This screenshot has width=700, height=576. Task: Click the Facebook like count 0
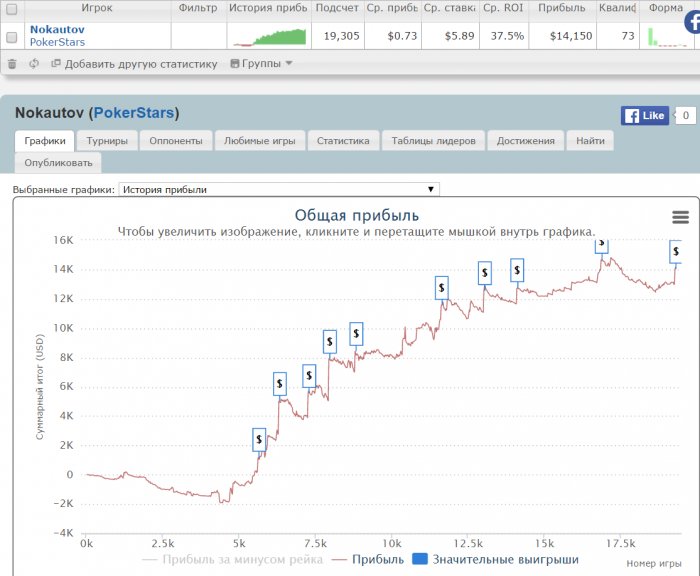coord(685,116)
